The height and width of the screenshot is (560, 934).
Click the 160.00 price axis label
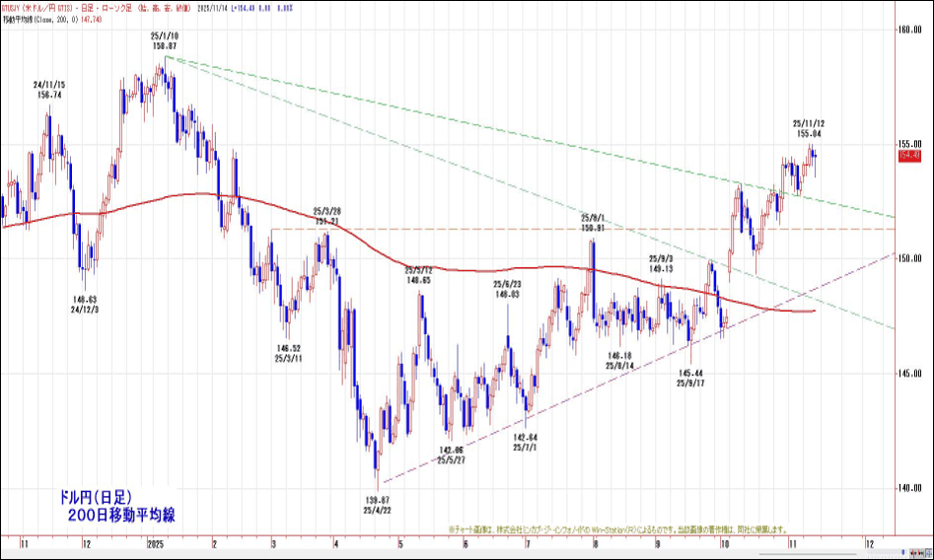tap(909, 30)
